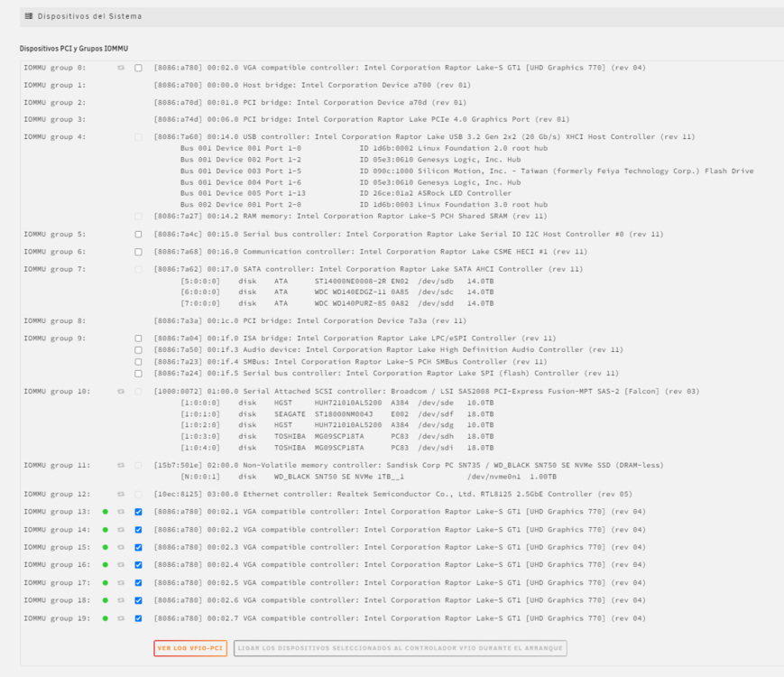Uncheck the 00:02.3 VGA controller checkbox
784x677 pixels.
[139, 547]
